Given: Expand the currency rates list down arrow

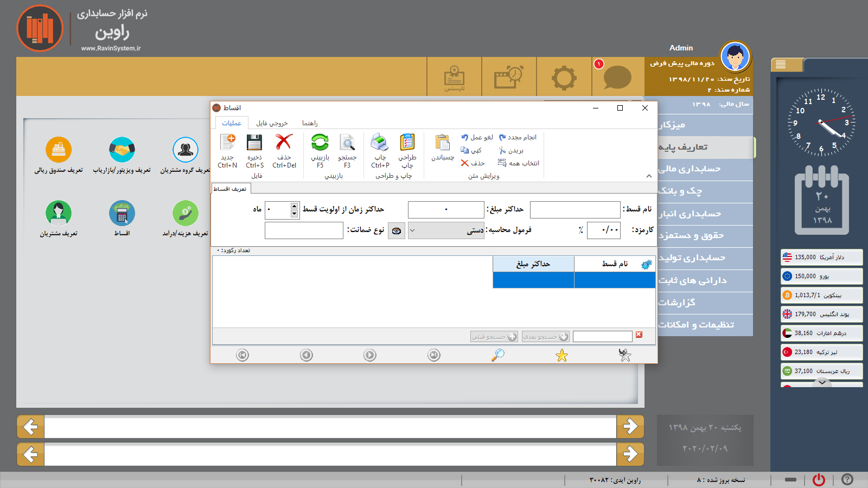Looking at the screenshot, I should tap(822, 382).
